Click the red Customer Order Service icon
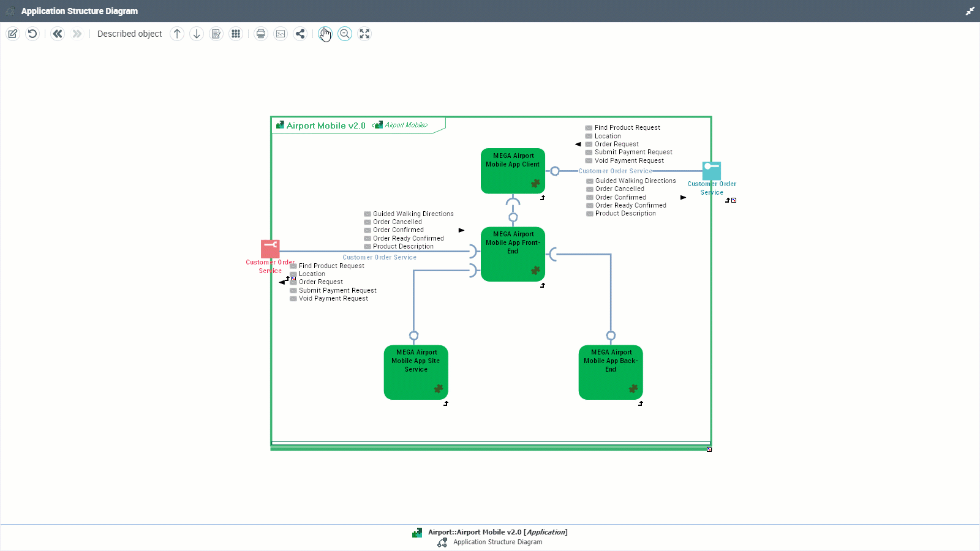This screenshot has height=551, width=980. coord(270,249)
